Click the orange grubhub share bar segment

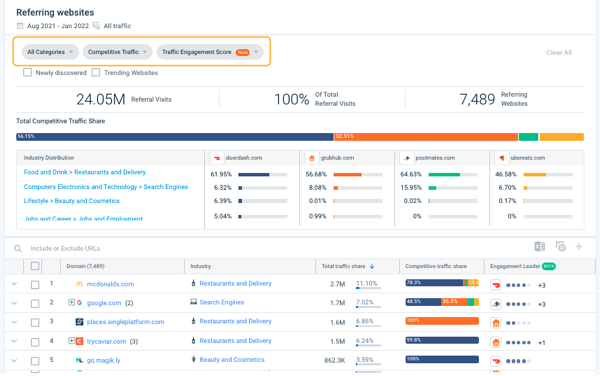[426, 137]
